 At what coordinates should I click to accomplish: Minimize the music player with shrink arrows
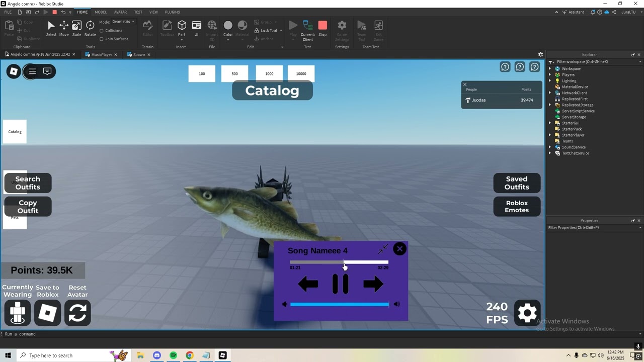[383, 249]
